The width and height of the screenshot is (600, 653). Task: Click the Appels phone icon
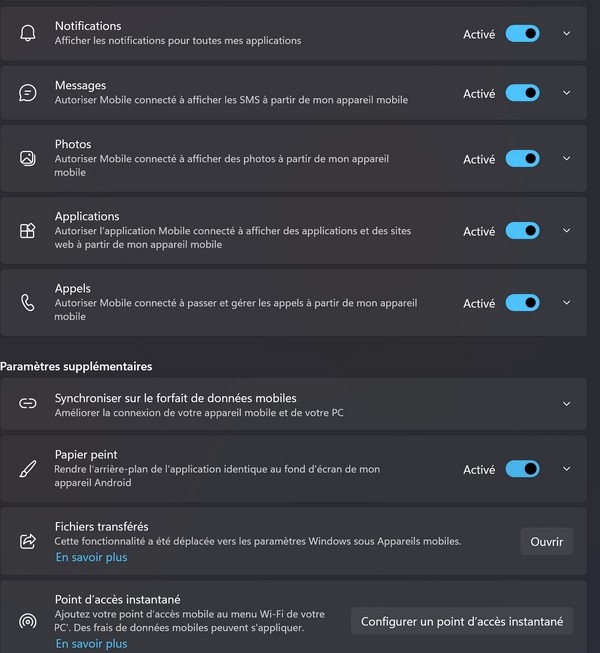pos(27,302)
